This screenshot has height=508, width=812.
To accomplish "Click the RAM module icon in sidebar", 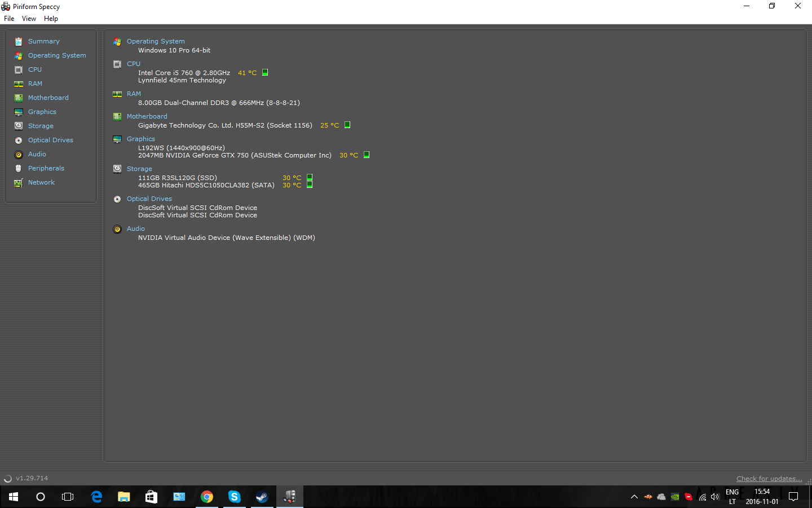I will click(19, 84).
